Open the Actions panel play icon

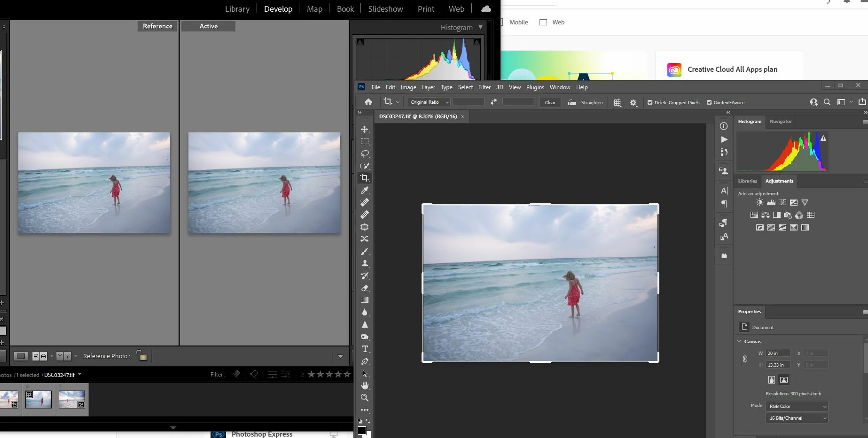click(724, 139)
